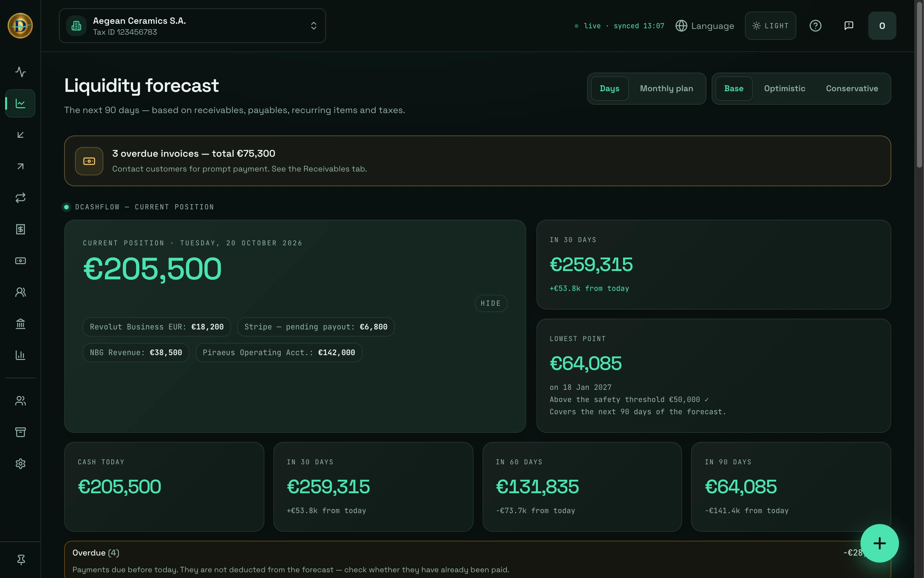Open the receipt dollar icon in the sidebar

[20, 229]
